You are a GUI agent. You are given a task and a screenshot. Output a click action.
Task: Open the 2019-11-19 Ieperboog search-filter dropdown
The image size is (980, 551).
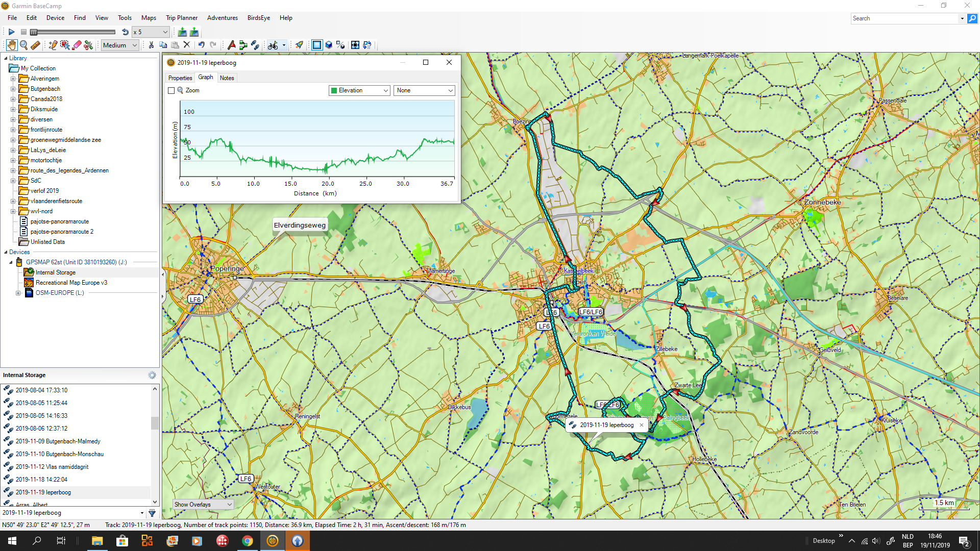coord(142,513)
